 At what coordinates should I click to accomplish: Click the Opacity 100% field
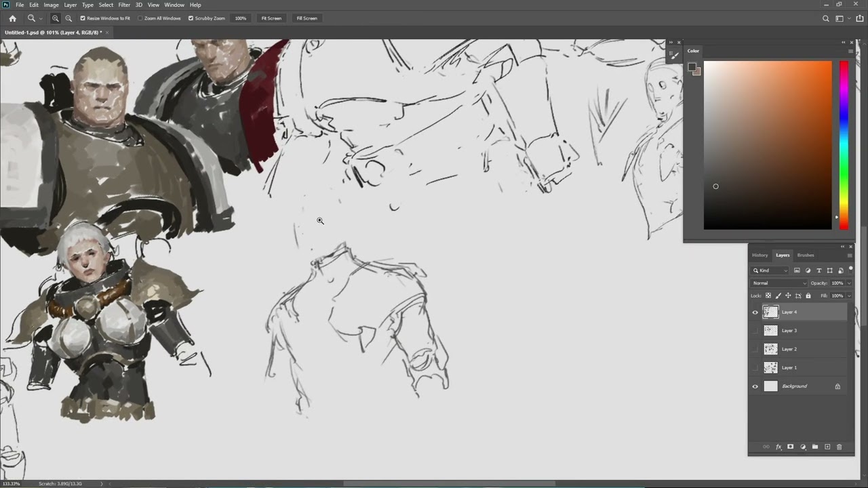tap(837, 283)
